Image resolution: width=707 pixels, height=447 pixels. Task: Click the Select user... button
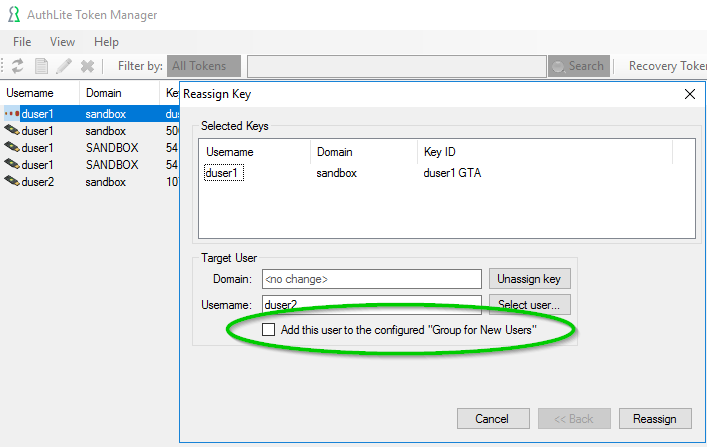click(x=529, y=305)
